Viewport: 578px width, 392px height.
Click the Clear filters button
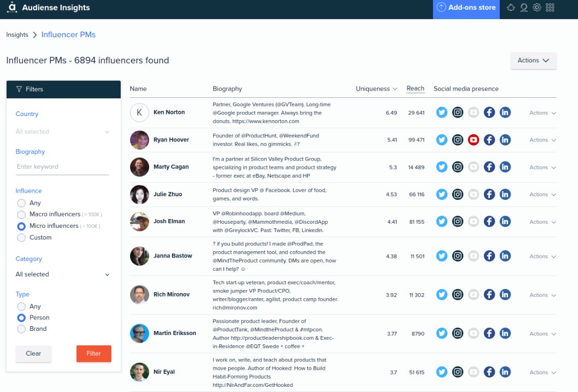pos(33,353)
